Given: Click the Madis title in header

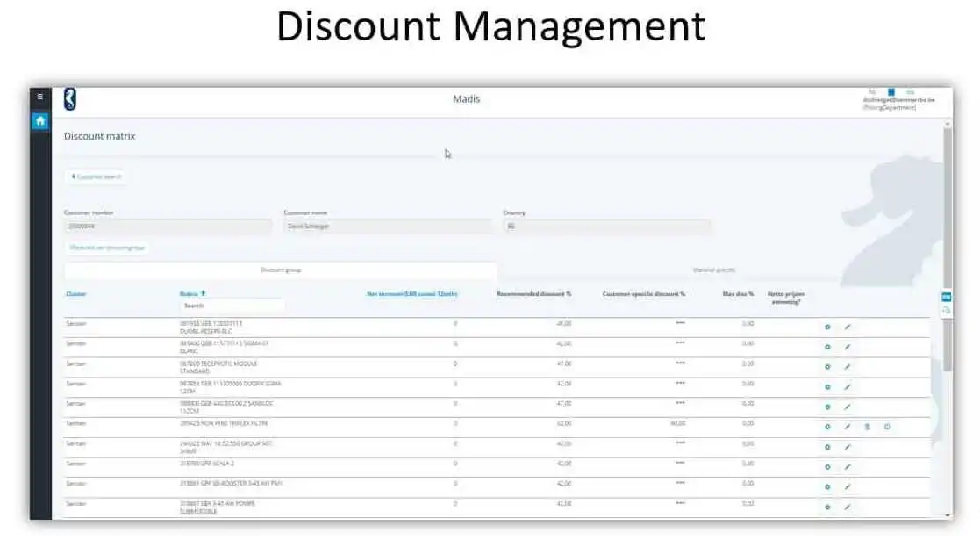Looking at the screenshot, I should 466,99.
